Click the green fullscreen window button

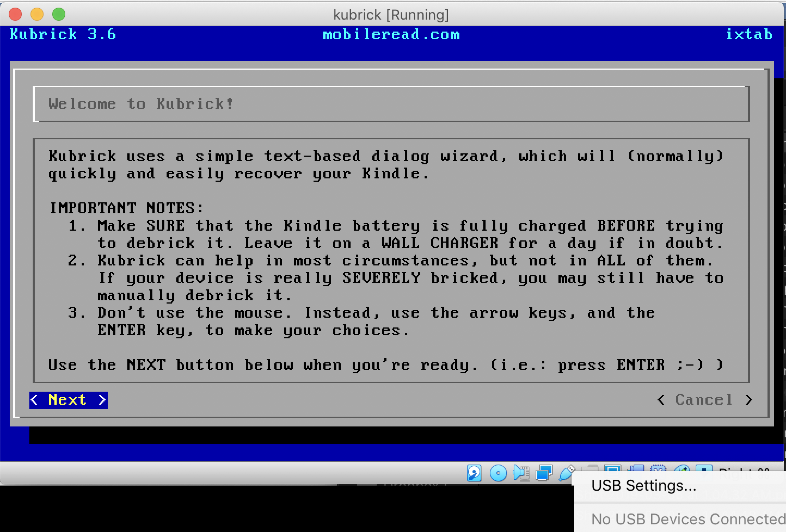tap(59, 14)
